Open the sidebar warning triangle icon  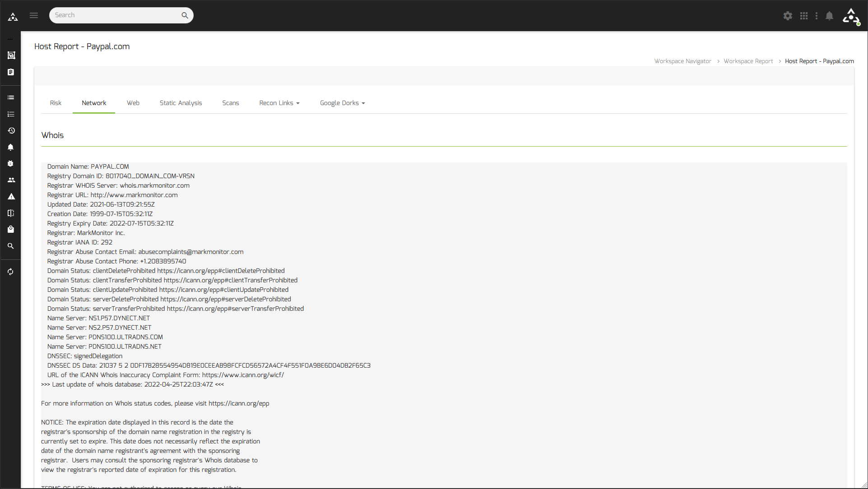pos(11,197)
